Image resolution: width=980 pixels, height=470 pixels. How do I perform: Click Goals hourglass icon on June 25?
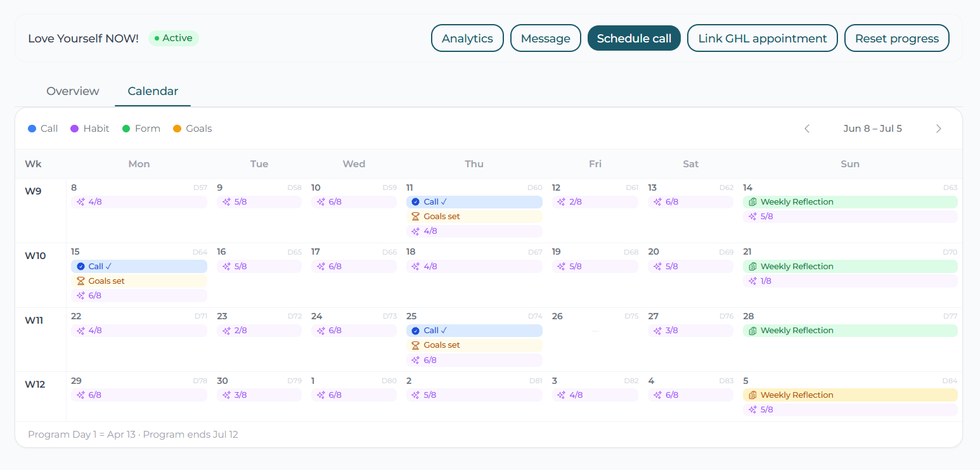pyautogui.click(x=416, y=345)
